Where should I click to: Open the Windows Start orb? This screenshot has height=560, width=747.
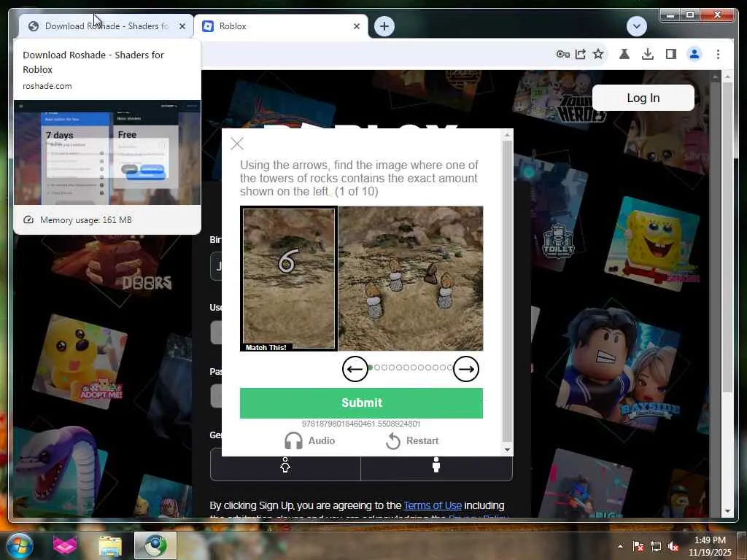pyautogui.click(x=18, y=545)
